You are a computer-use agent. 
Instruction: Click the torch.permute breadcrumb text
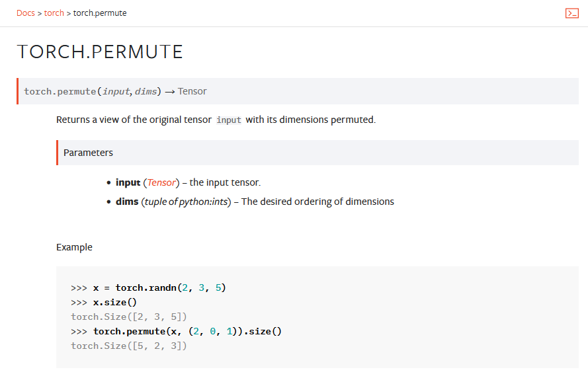click(100, 13)
